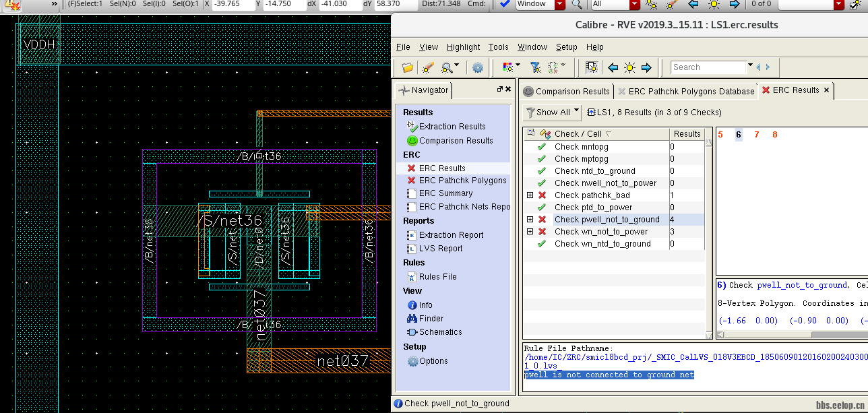Click the tree-view icon in Check/Cell header

531,133
